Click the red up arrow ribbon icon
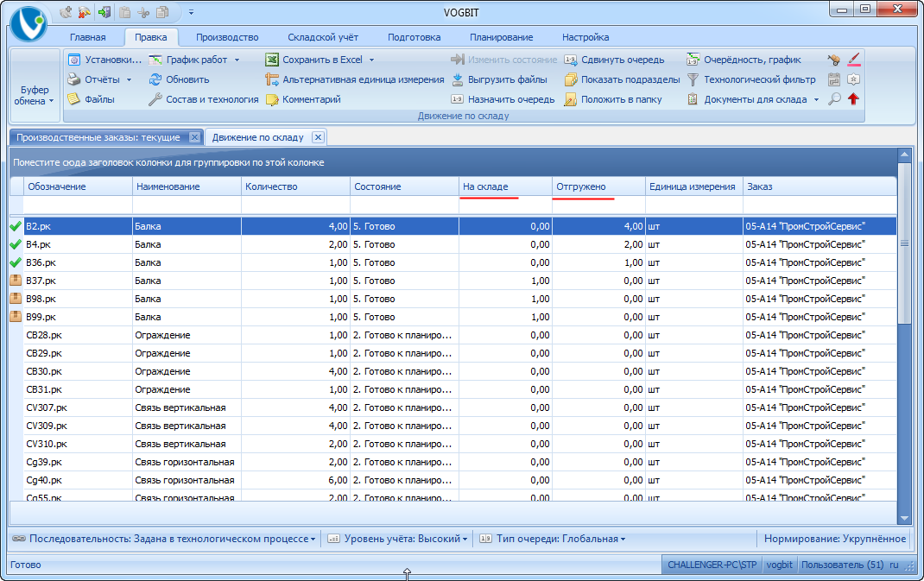This screenshot has width=924, height=581. pos(853,99)
